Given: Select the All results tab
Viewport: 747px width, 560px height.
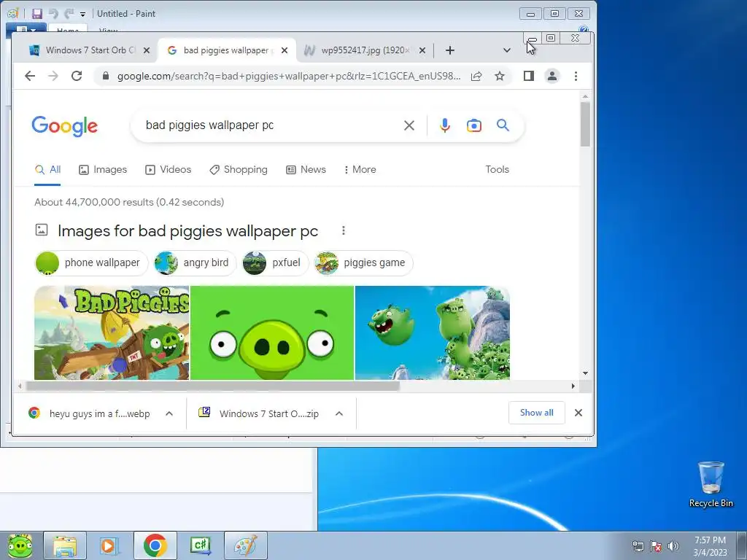Looking at the screenshot, I should pyautogui.click(x=47, y=169).
